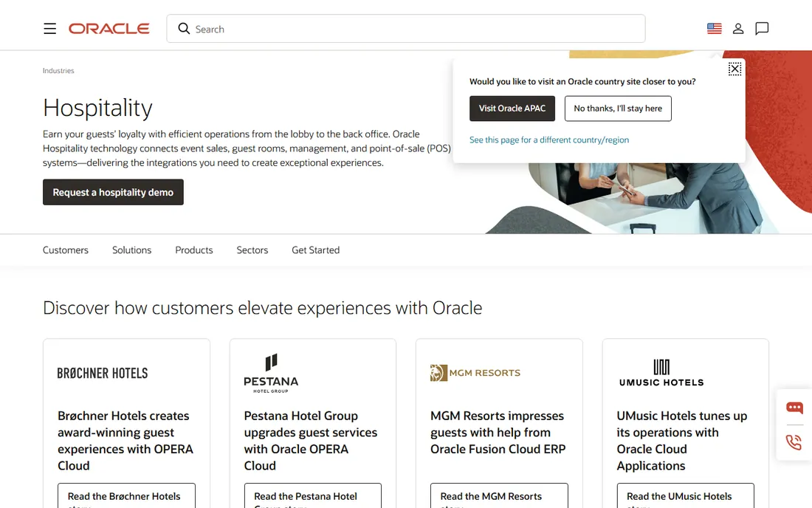Go to the Industries breadcrumb

(58, 70)
